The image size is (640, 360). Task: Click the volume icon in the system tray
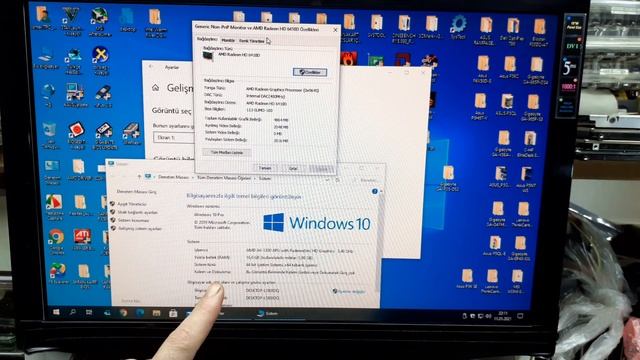[x=489, y=316]
